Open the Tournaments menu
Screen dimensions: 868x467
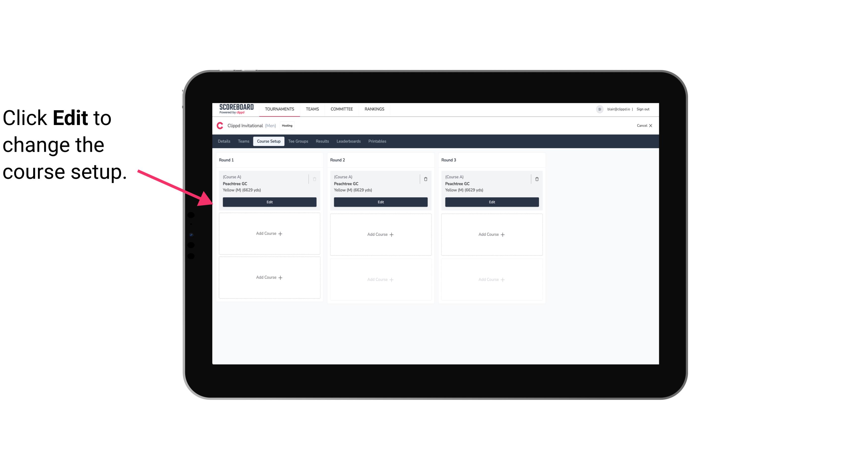[x=280, y=109]
